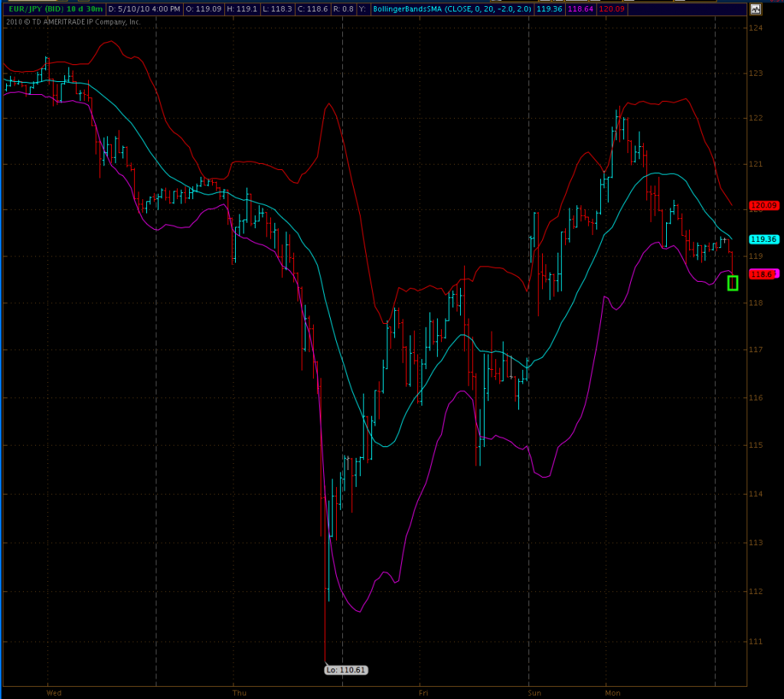Click the 124 level on price axis
This screenshot has width=784, height=699.
pos(756,28)
